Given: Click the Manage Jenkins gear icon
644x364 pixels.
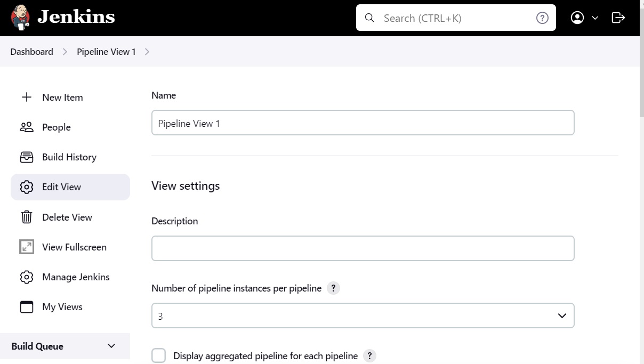Looking at the screenshot, I should coord(26,277).
